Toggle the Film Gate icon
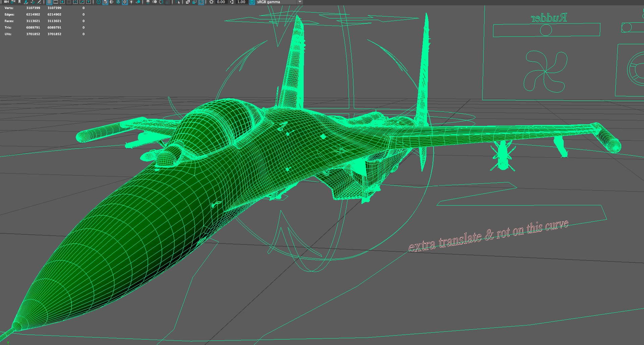 tap(56, 2)
